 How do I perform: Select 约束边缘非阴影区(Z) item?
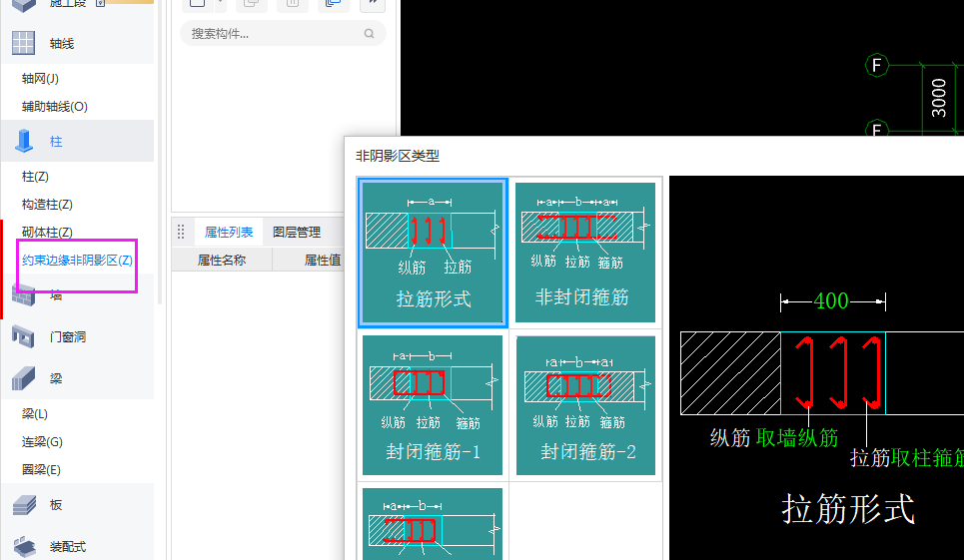(78, 260)
